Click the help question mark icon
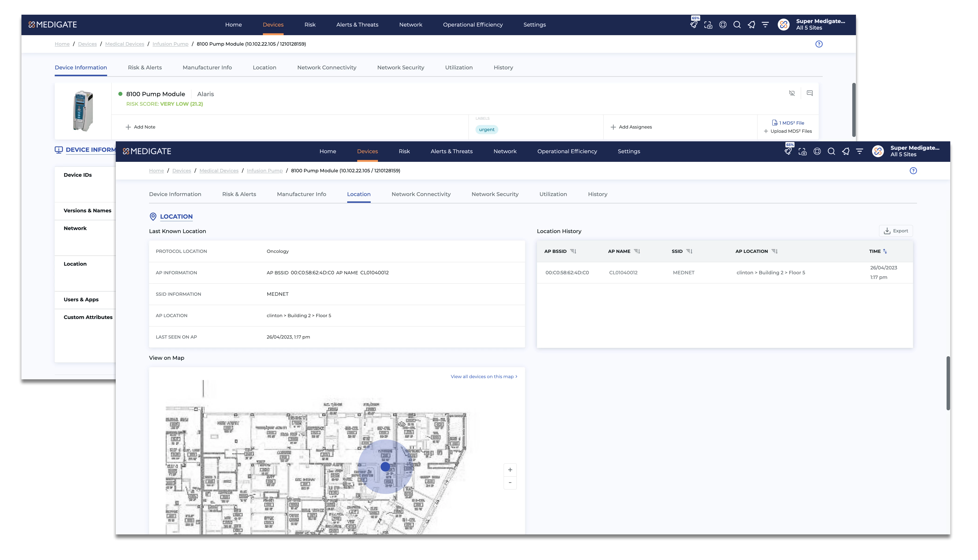 (x=913, y=171)
